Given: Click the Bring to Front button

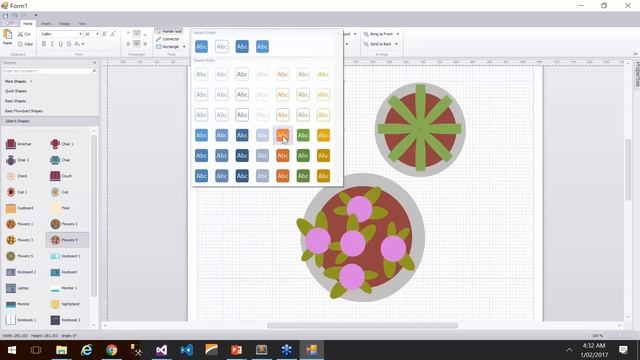Looking at the screenshot, I should [378, 34].
